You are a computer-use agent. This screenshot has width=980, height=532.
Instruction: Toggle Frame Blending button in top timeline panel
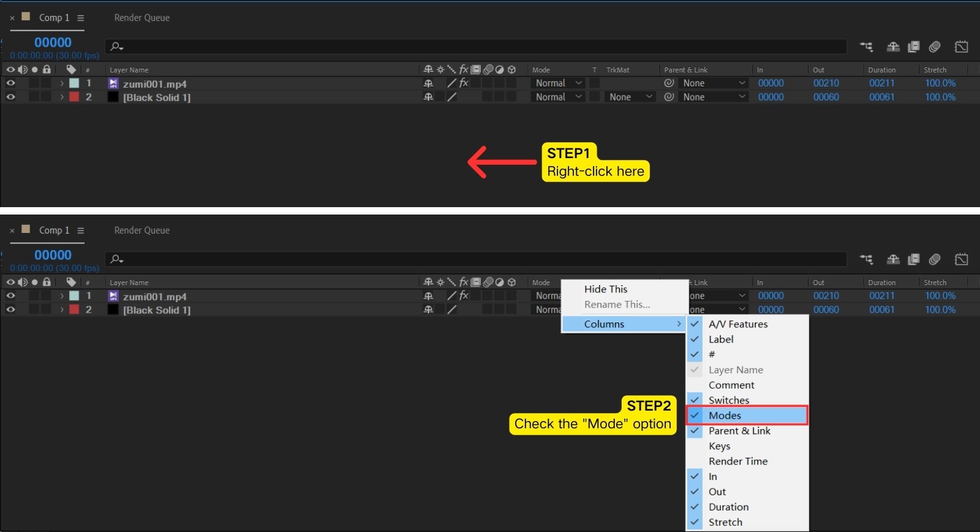pyautogui.click(x=913, y=47)
